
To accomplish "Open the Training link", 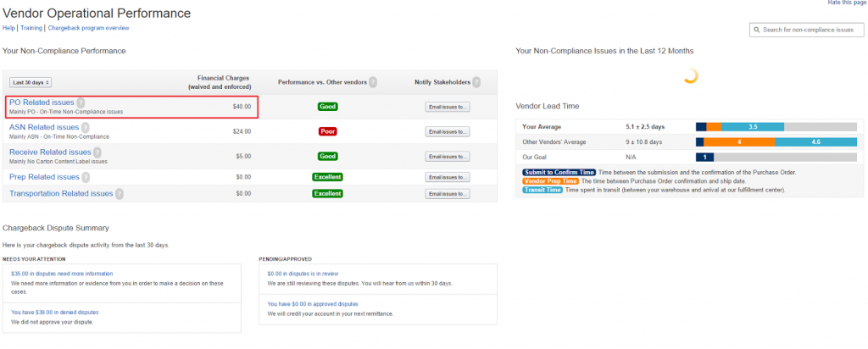I will [x=31, y=28].
